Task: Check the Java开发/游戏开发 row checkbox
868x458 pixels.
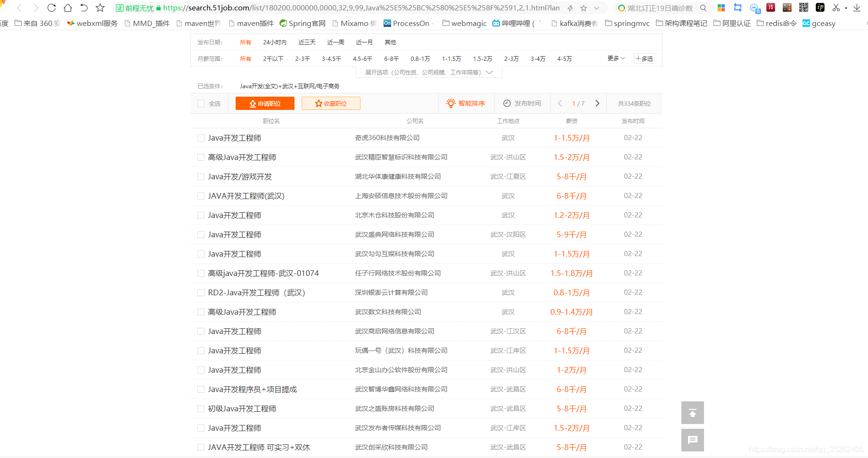Action: (x=201, y=177)
